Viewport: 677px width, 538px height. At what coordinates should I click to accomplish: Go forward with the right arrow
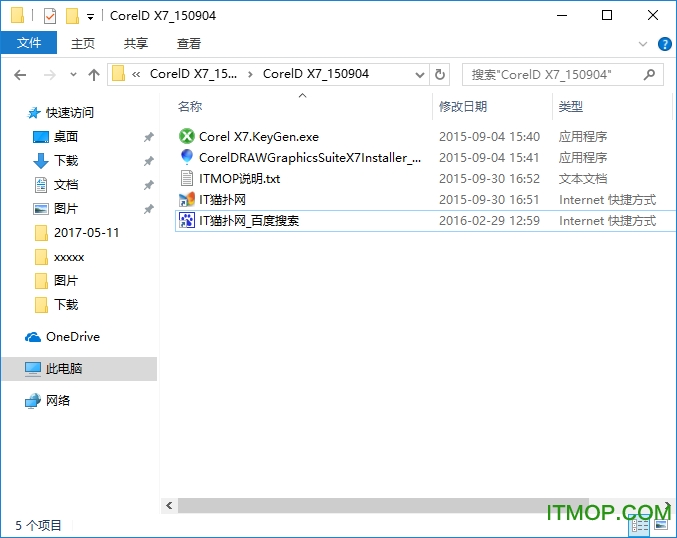pyautogui.click(x=50, y=75)
